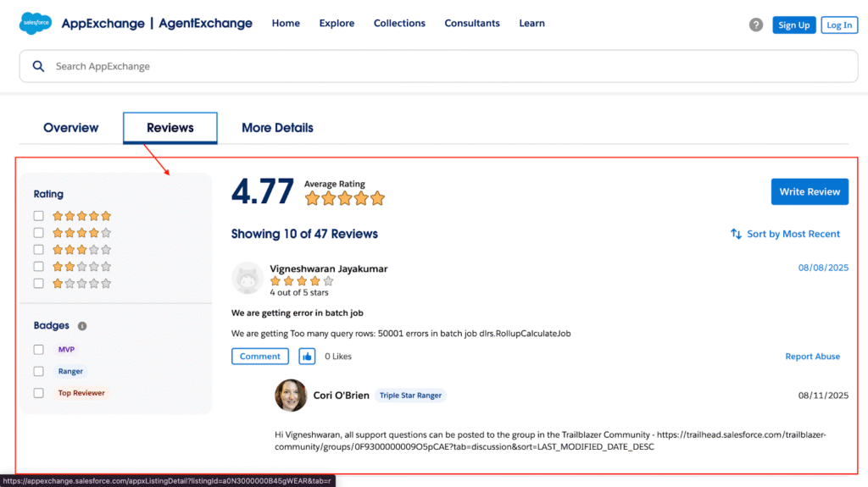Click the Write Review button
Image resolution: width=868 pixels, height=487 pixels.
click(810, 191)
